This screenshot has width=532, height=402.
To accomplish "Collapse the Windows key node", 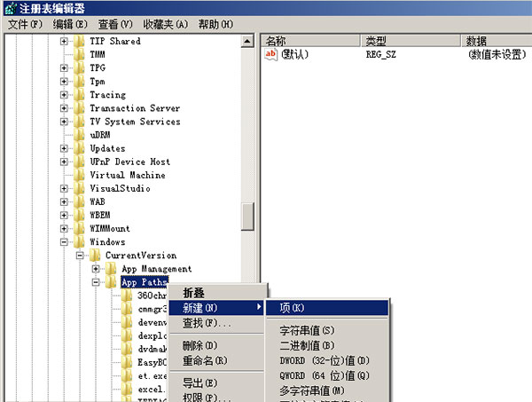I will click(64, 242).
